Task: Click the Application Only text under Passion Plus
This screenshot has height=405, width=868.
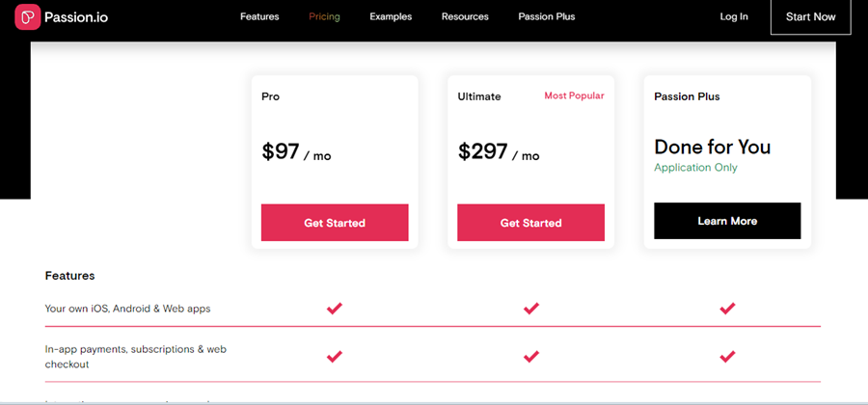Action: click(695, 167)
